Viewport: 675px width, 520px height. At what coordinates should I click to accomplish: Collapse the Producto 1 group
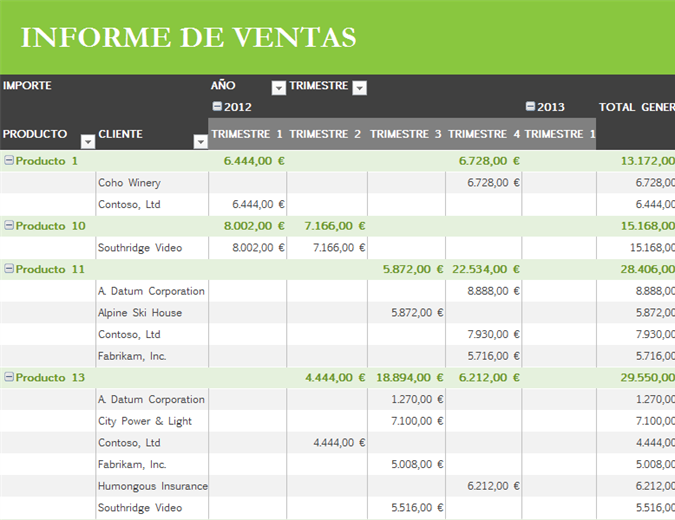9,160
